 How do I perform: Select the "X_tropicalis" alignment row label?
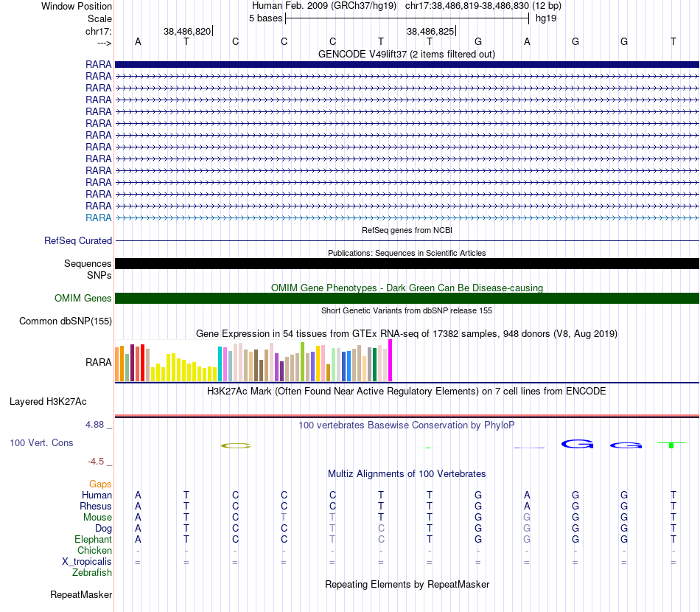pos(87,562)
